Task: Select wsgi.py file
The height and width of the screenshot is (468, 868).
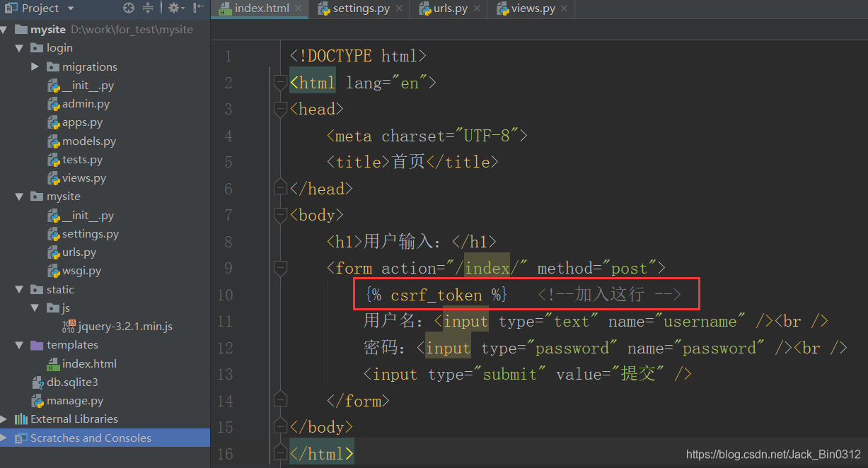Action: tap(82, 271)
